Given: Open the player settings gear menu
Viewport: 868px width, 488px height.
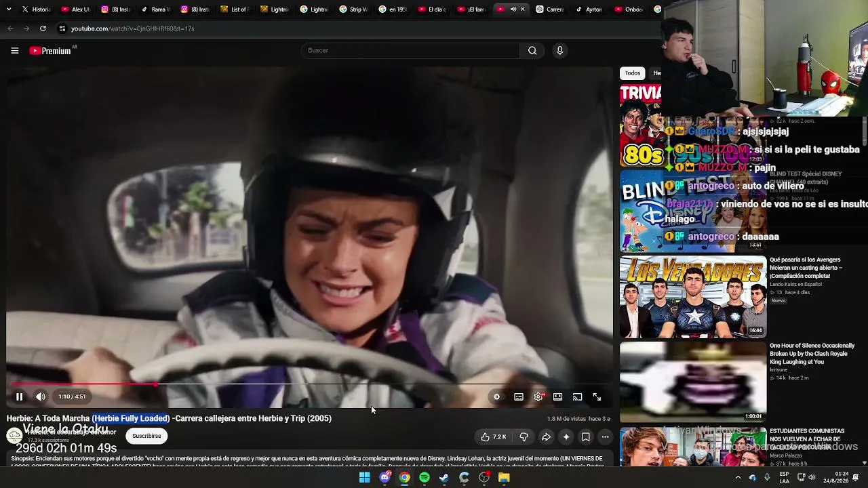Looking at the screenshot, I should (x=538, y=397).
